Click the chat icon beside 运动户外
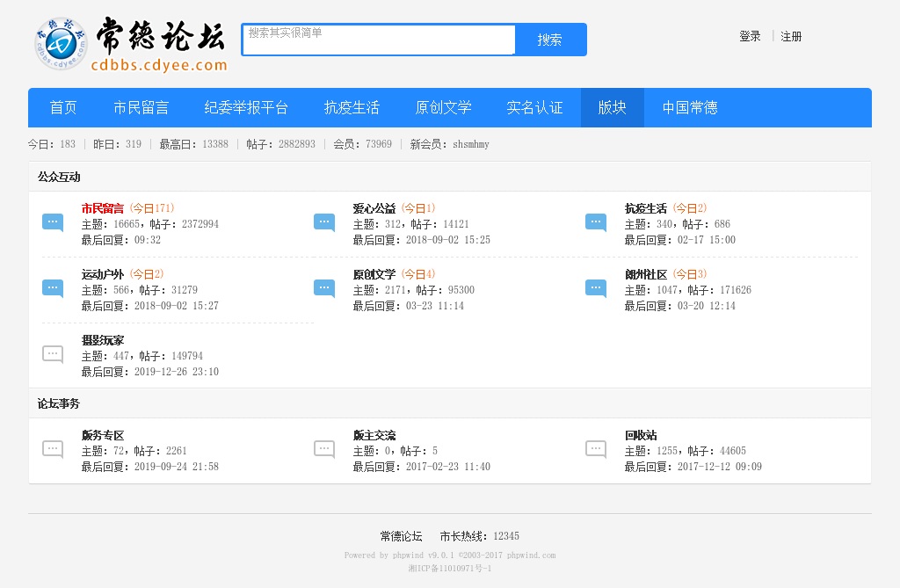This screenshot has width=900, height=588. (x=53, y=288)
